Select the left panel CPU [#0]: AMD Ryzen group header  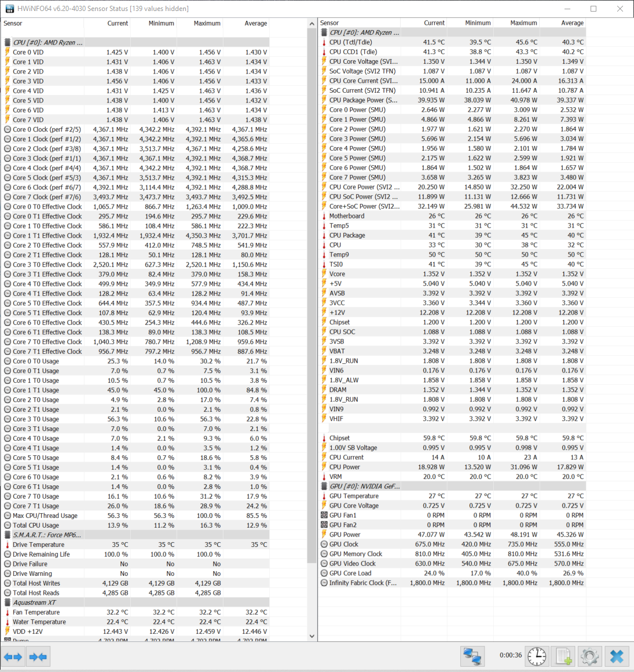(135, 42)
